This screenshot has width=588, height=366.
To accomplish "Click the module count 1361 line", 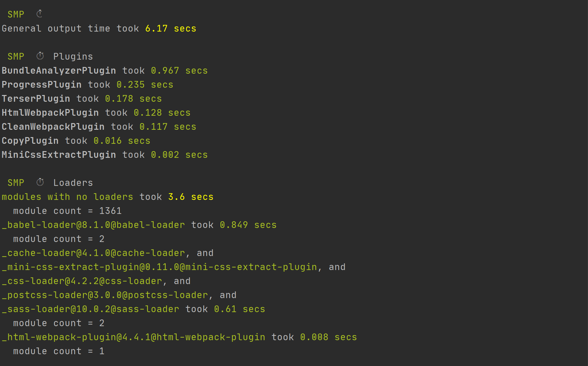I will point(67,211).
